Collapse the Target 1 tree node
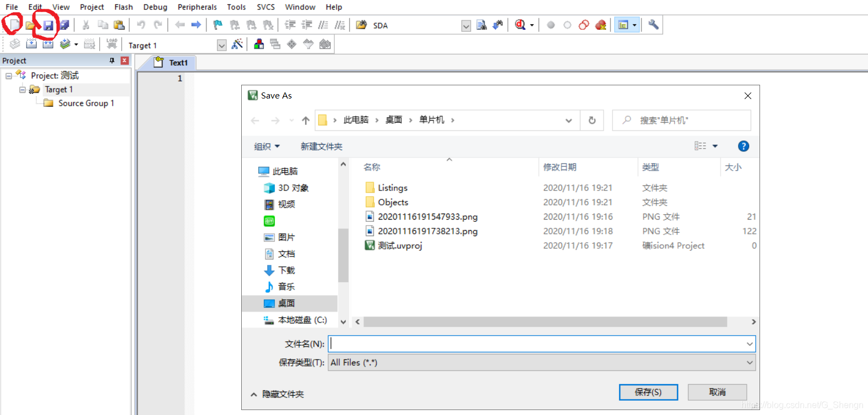Viewport: 868px width, 415px height. click(23, 89)
